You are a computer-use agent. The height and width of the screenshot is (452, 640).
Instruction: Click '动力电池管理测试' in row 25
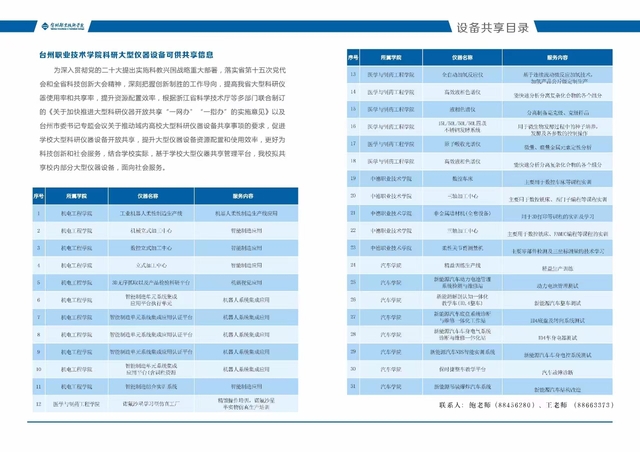click(557, 286)
